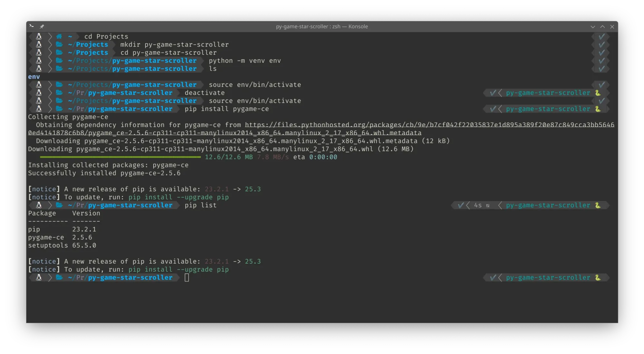Click the prompt chevron on the pip list line
This screenshot has height=354, width=644.
(x=50, y=205)
